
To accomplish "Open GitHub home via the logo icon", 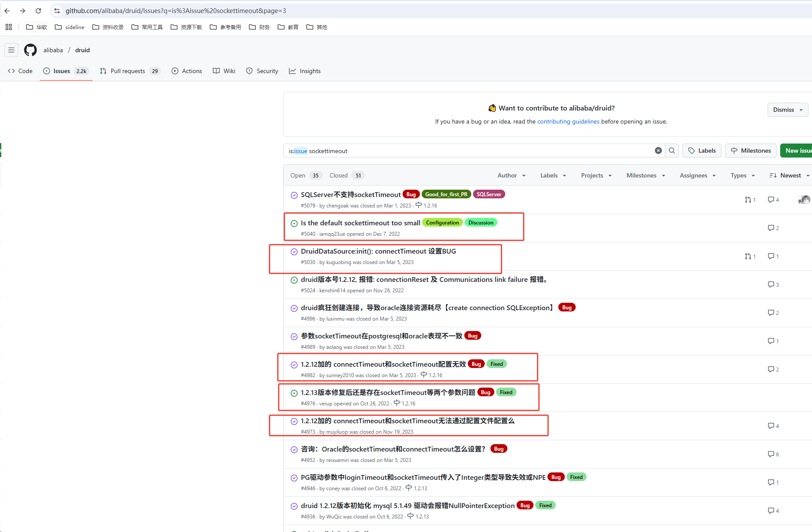I will (30, 50).
